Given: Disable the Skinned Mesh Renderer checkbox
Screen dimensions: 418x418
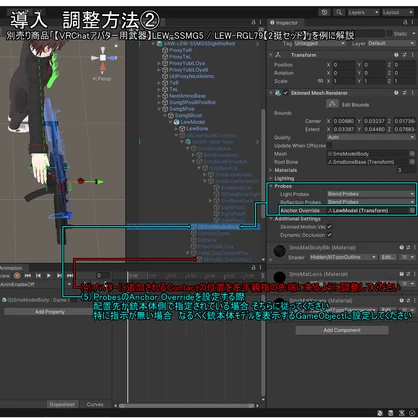Looking at the screenshot, I should (286, 93).
